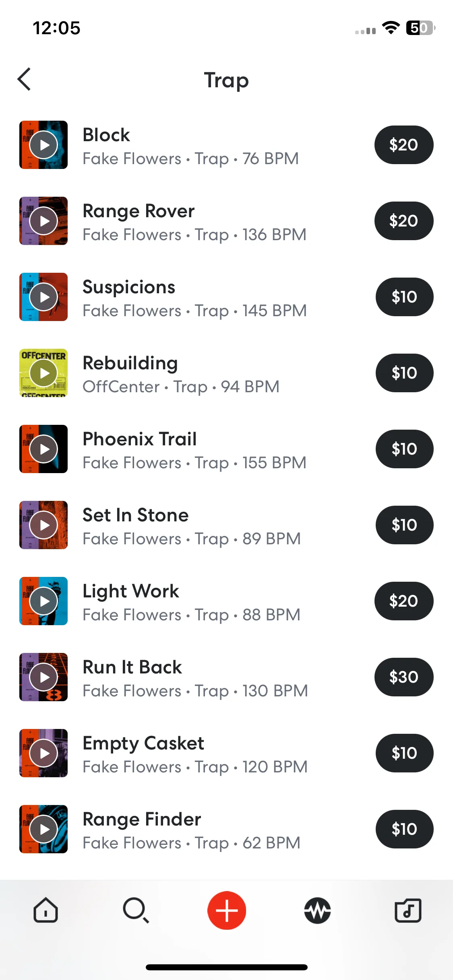Open the Search magnifier tab
This screenshot has height=980, width=453.
pyautogui.click(x=136, y=910)
